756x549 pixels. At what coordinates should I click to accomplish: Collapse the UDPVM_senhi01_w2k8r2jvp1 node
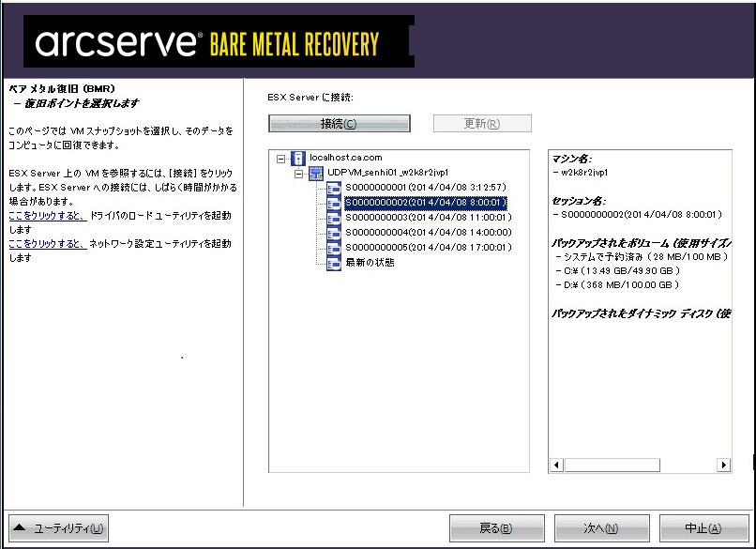[x=299, y=174]
